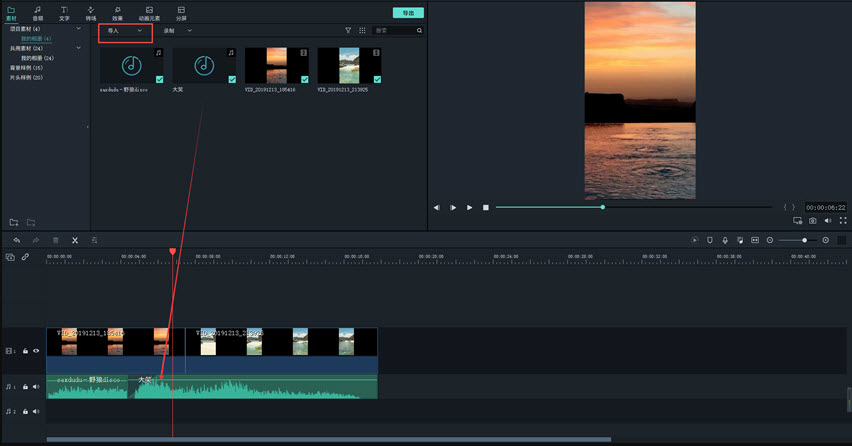The height and width of the screenshot is (446, 852).
Task: Select the 大笑 audio thumbnail in media library
Action: click(204, 65)
